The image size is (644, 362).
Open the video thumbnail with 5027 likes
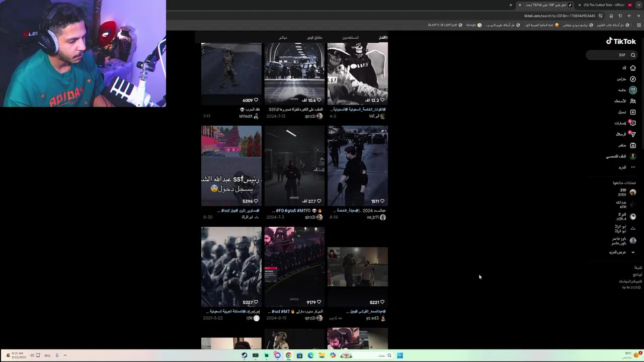pos(231,266)
